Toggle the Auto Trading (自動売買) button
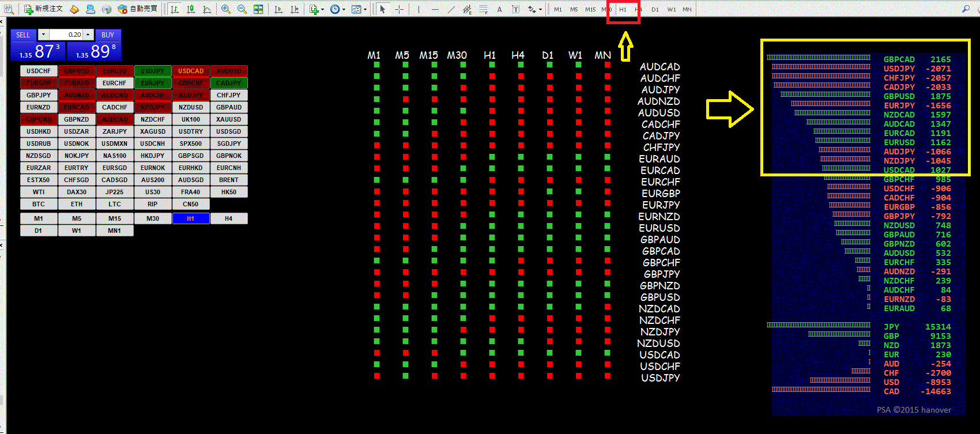The width and height of the screenshot is (980, 434). pos(138,9)
